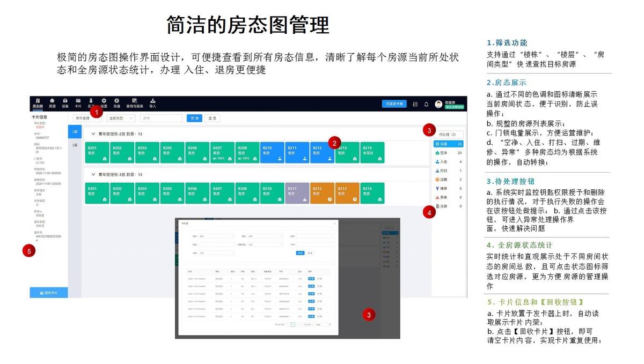
Task: Collapse the 青年旅馆栋-2层 section
Action: coord(93,133)
